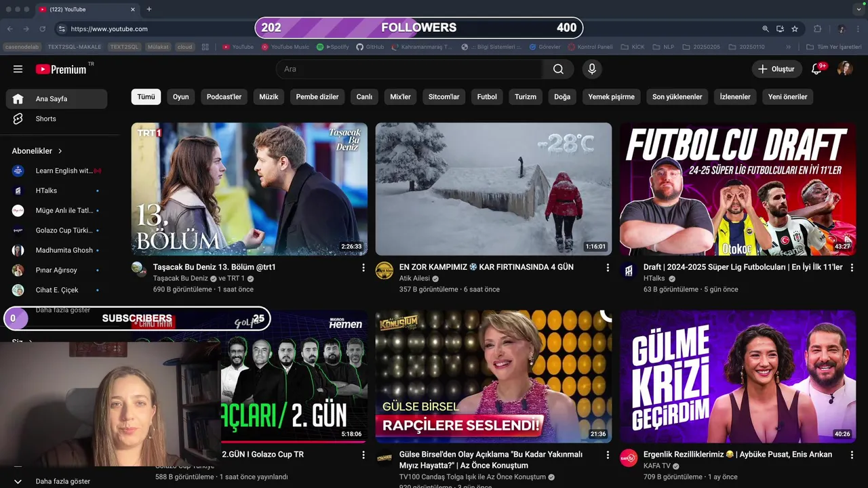Open Taşacak Bu Deniz channel avatar
This screenshot has width=868, height=488.
[x=139, y=270]
